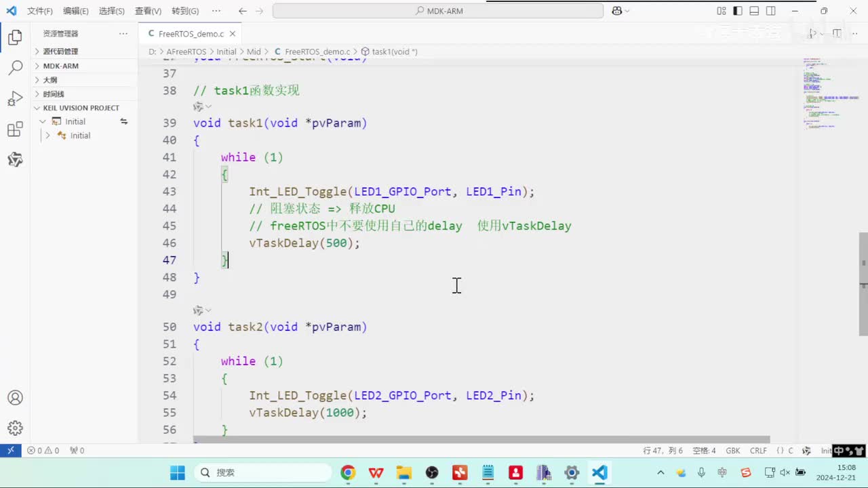This screenshot has height=488, width=868.
Task: Change end of line sequence CRLF
Action: click(758, 450)
